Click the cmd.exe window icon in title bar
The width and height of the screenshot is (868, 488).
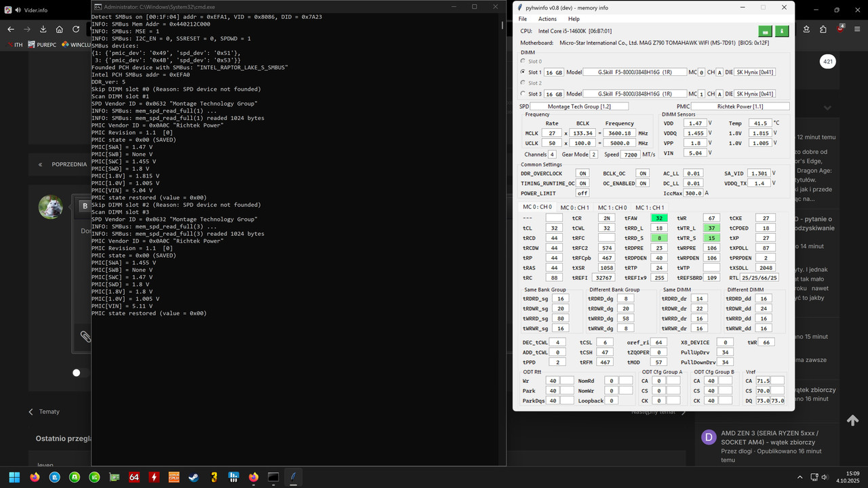[97, 6]
